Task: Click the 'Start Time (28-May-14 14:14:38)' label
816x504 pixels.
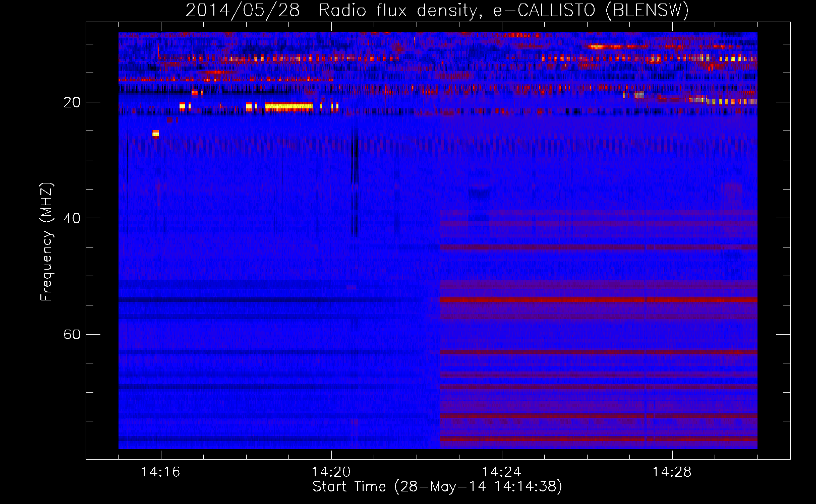Action: point(437,487)
